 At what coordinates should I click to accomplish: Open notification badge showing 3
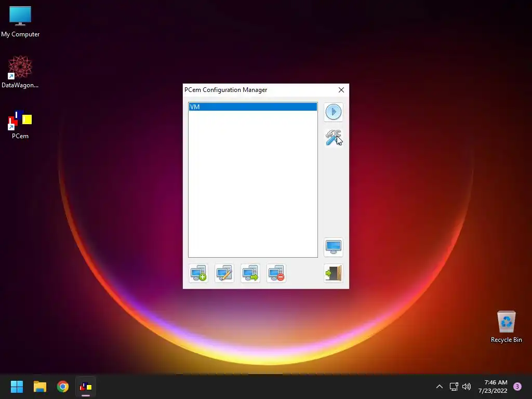click(517, 387)
